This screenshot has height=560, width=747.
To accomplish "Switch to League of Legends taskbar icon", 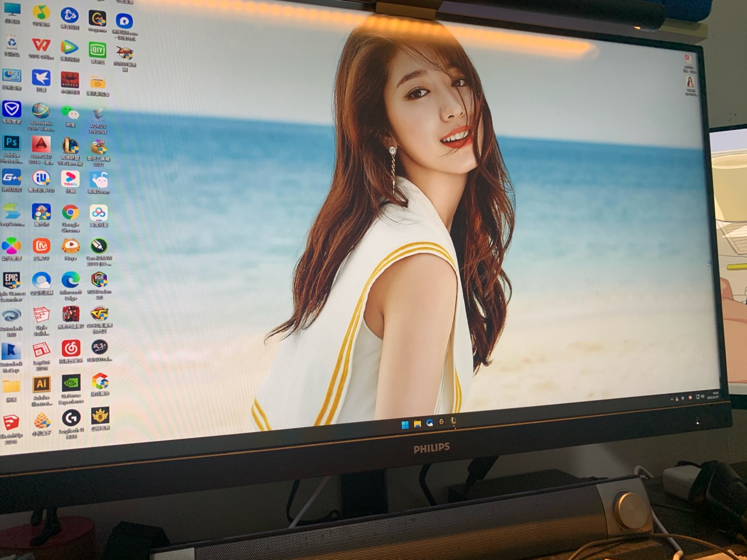I will [x=453, y=422].
